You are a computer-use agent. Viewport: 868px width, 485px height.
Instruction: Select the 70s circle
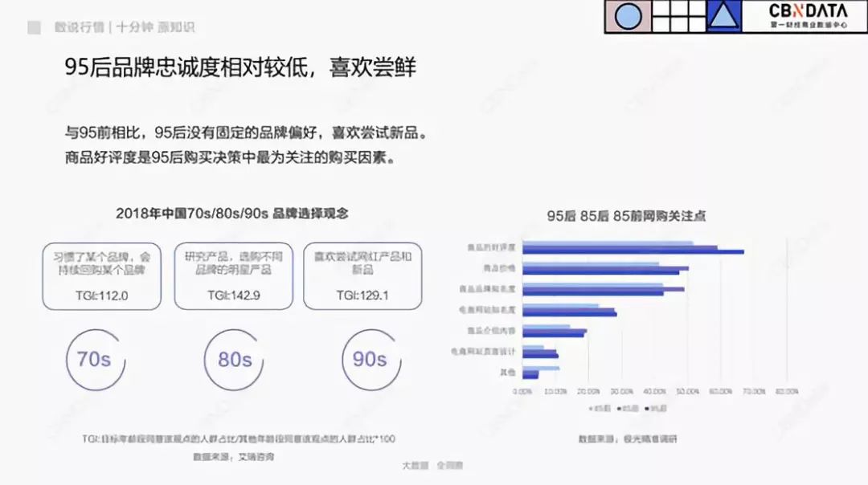click(93, 359)
